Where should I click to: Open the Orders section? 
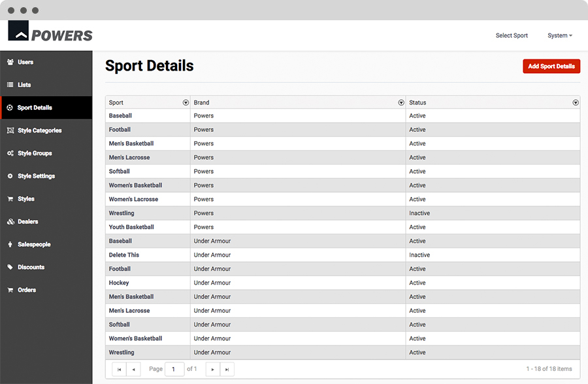click(46, 290)
